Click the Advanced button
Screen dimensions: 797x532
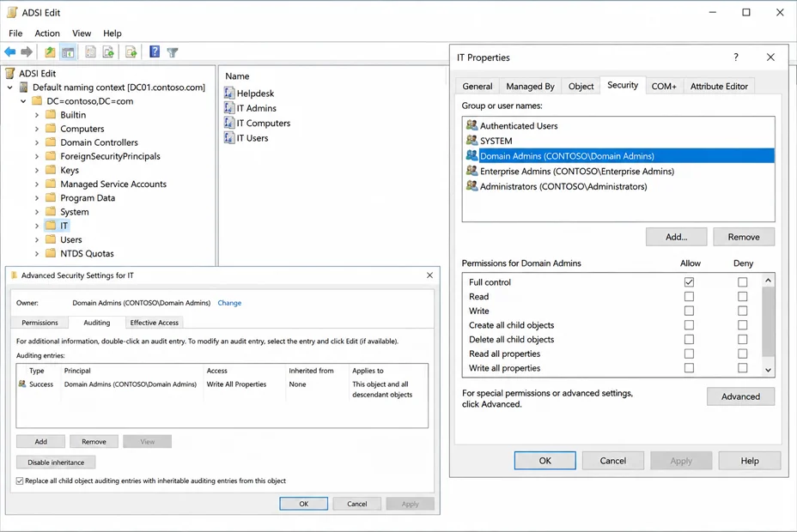pyautogui.click(x=740, y=396)
